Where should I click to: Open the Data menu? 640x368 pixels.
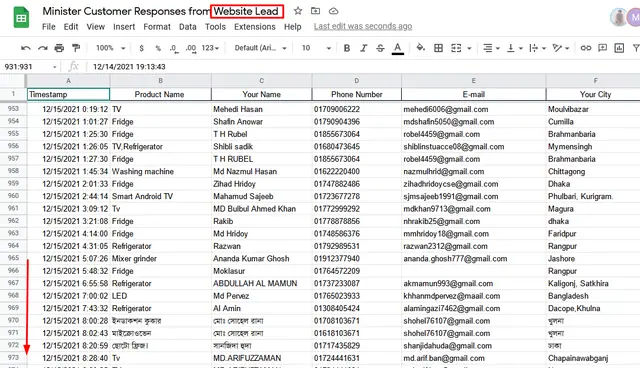tap(187, 27)
